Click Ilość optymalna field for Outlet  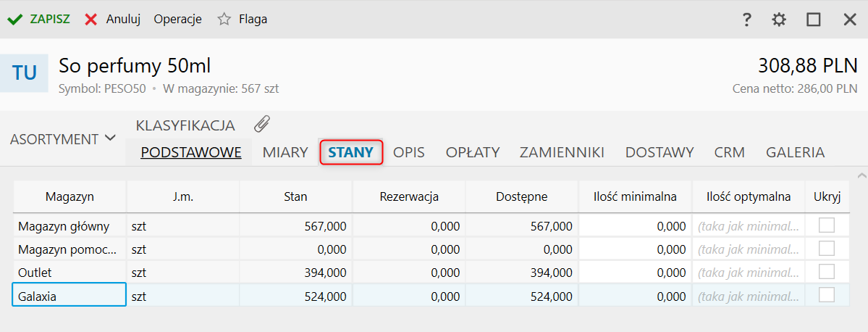coord(748,273)
